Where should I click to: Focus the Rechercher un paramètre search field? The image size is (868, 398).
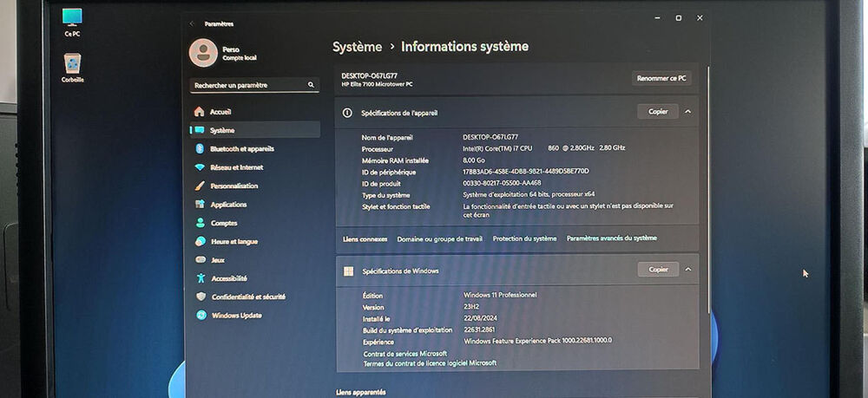[254, 85]
